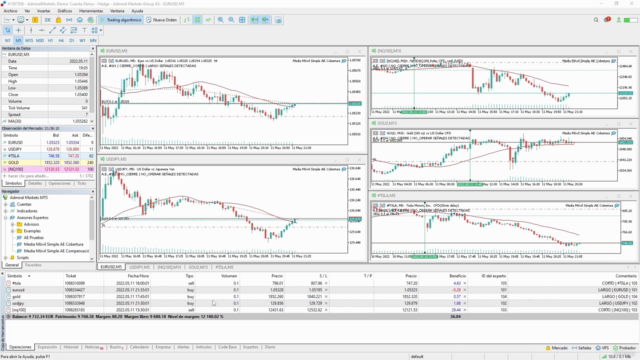Image resolution: width=640 pixels, height=360 pixels.
Task: Click the Probador button in toolbox
Action: tap(624, 348)
